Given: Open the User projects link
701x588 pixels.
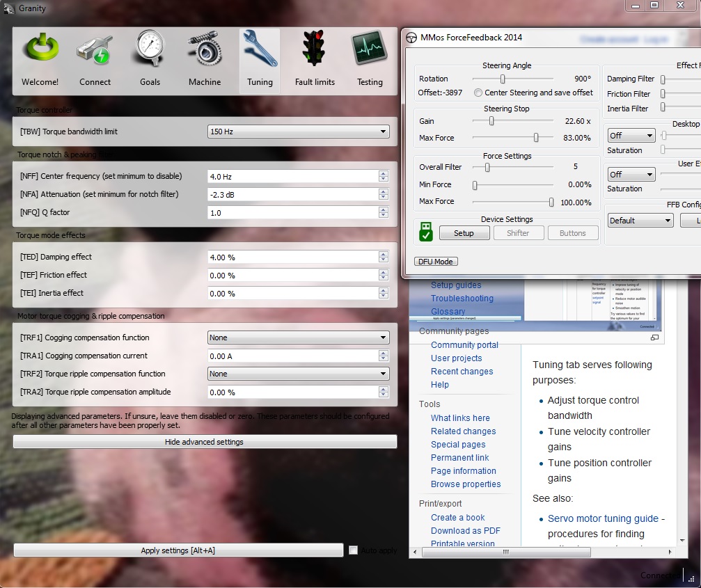Looking at the screenshot, I should click(x=457, y=358).
